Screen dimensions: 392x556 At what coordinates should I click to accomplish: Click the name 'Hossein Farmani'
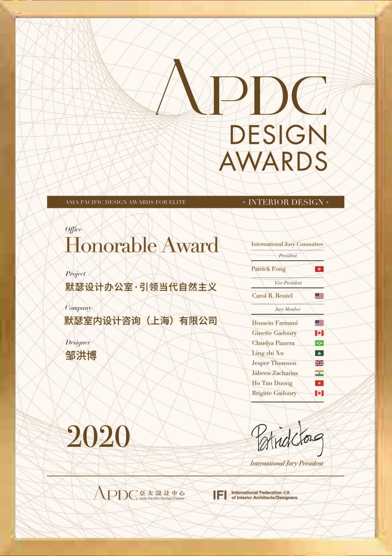pos(275,323)
